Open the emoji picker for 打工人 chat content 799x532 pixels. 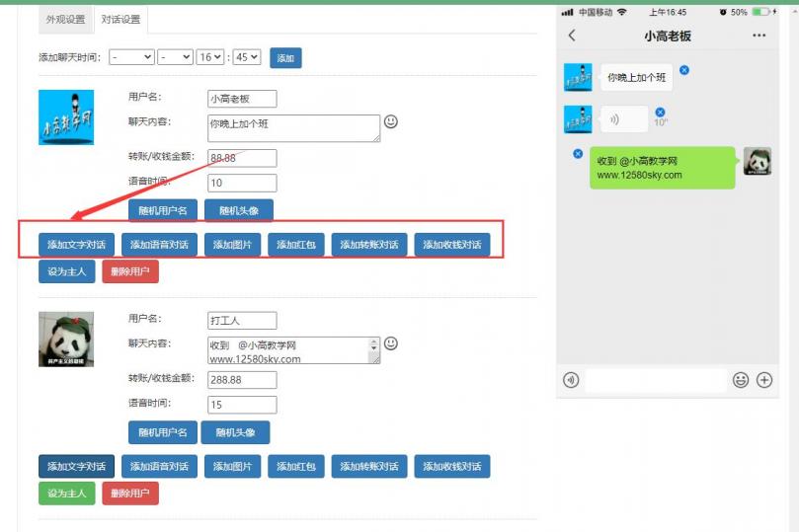coord(391,343)
